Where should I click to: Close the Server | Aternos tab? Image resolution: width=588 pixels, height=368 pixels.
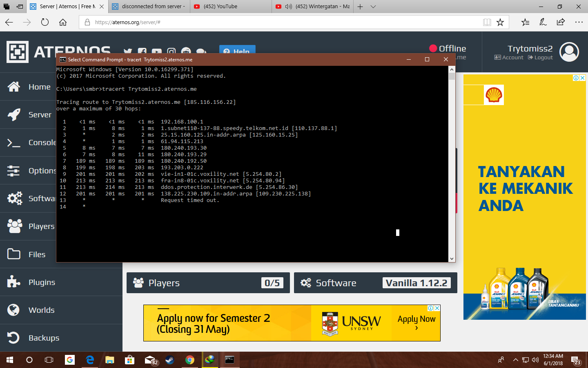102,7
